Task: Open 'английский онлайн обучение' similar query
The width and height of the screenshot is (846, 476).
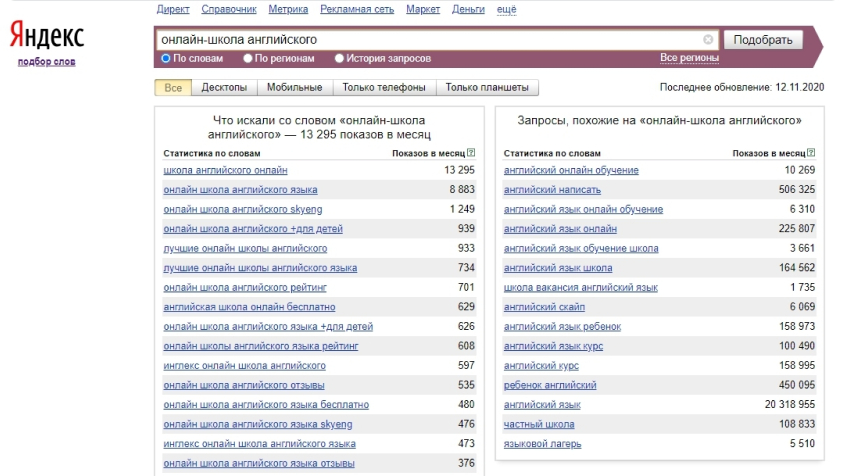Action: coord(571,170)
